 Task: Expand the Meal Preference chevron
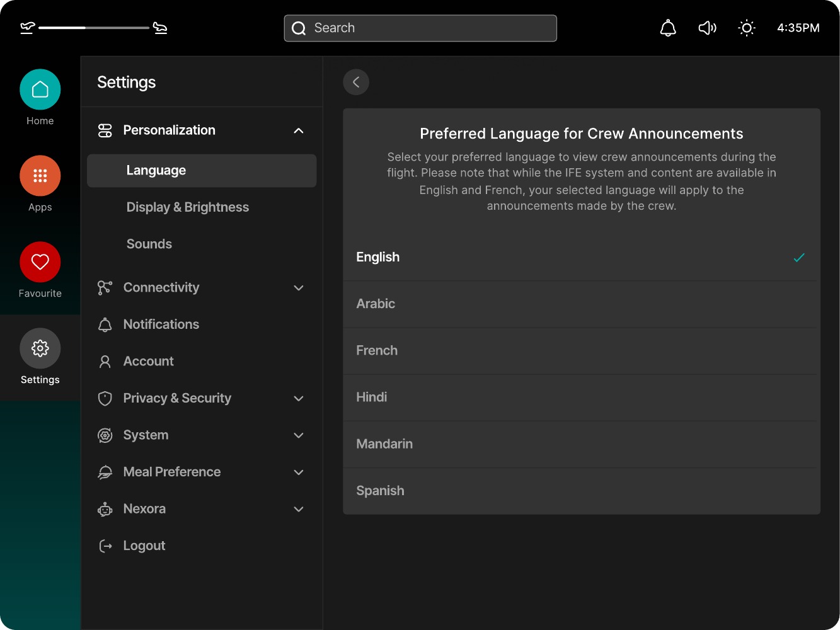pos(299,472)
